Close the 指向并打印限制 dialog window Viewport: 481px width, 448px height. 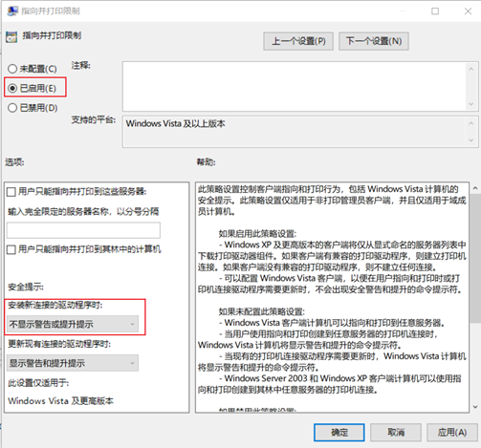point(468,11)
